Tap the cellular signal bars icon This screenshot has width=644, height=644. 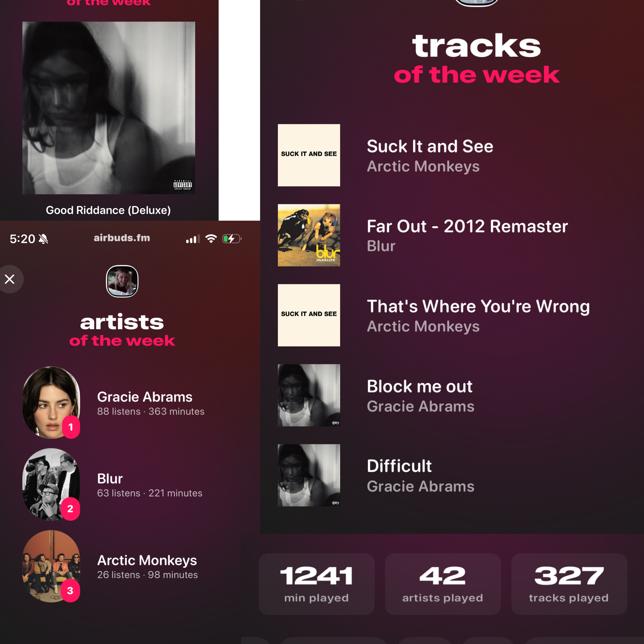193,239
